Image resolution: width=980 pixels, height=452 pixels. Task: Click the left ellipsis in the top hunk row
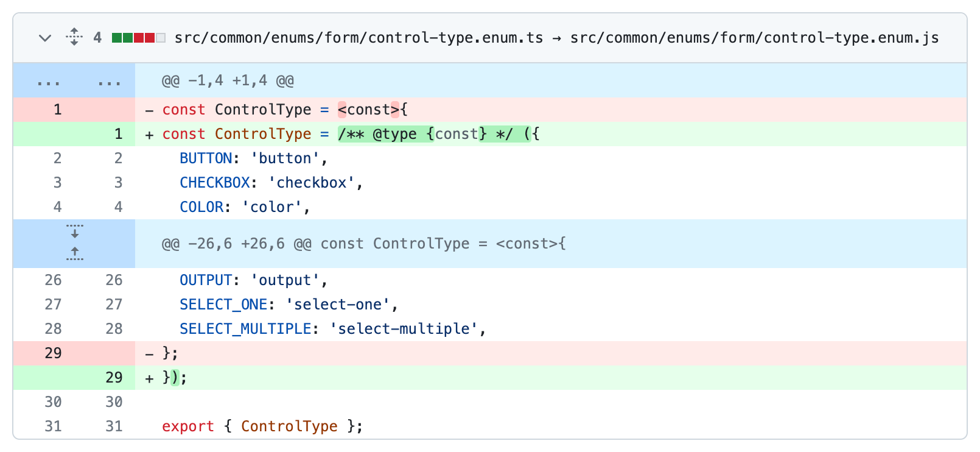[48, 81]
